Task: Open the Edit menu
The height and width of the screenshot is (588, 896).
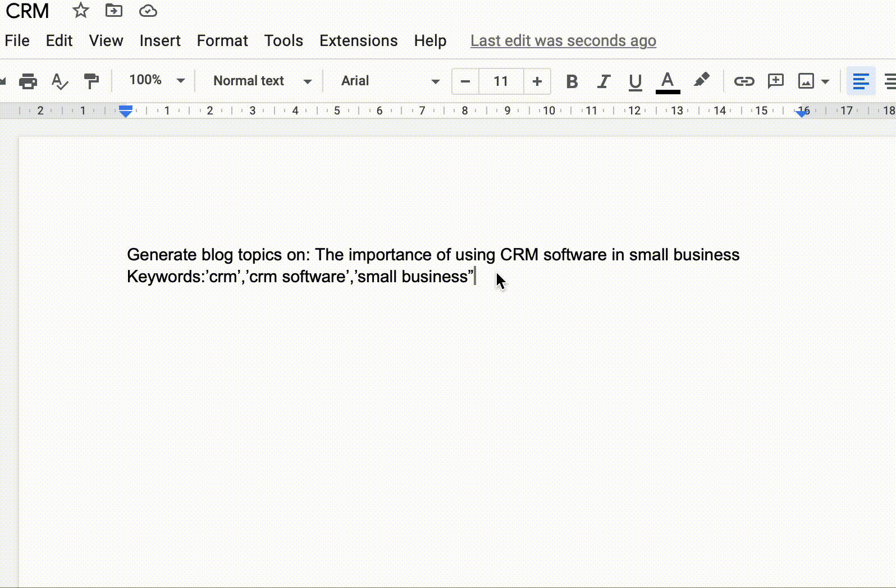Action: click(x=59, y=40)
